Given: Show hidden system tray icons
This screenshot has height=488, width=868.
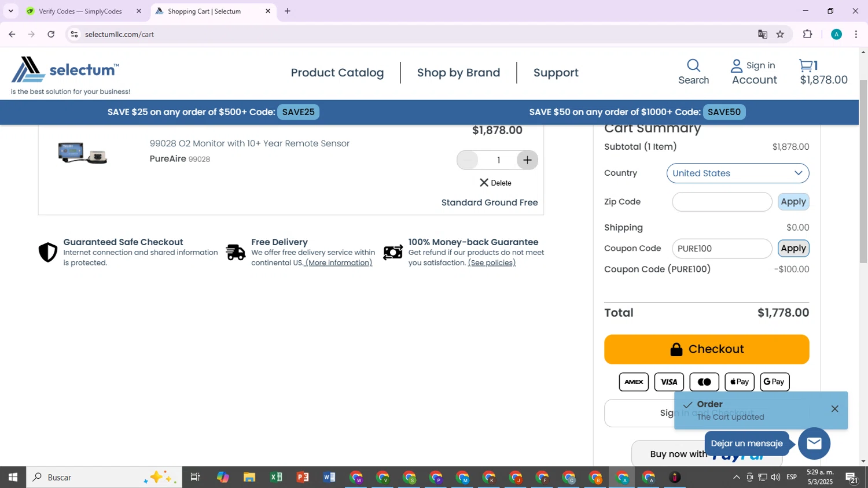Looking at the screenshot, I should click(736, 478).
